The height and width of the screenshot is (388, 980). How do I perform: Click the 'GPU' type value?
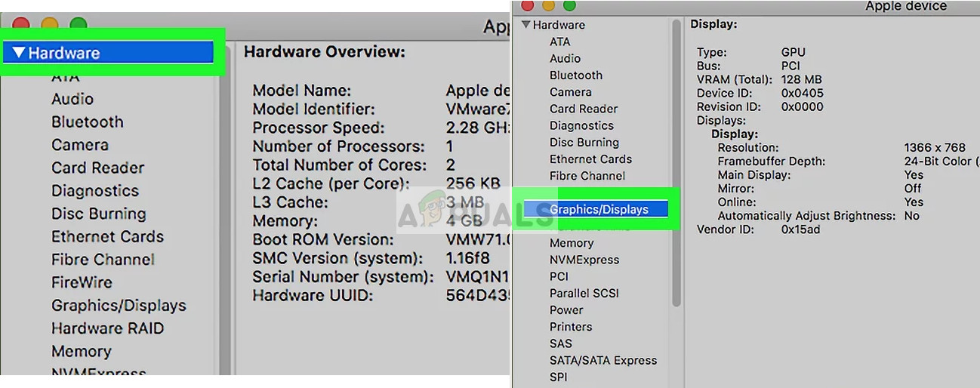(794, 52)
